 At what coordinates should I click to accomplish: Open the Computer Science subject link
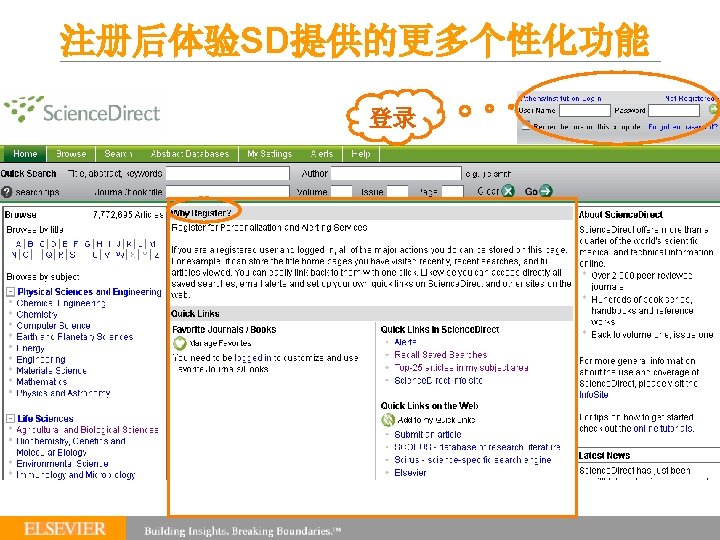point(53,326)
